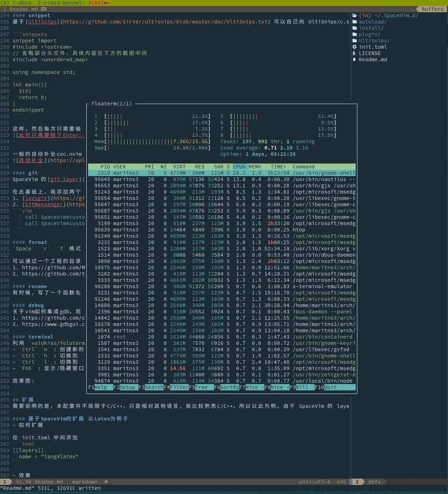Select the zeitgeist process row PID 3981
Screen dimensions: 448x494
[x=222, y=375]
